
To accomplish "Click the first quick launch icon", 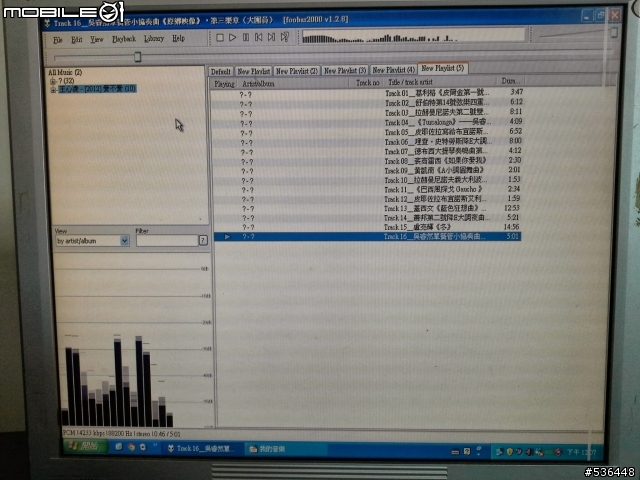I will pos(119,447).
